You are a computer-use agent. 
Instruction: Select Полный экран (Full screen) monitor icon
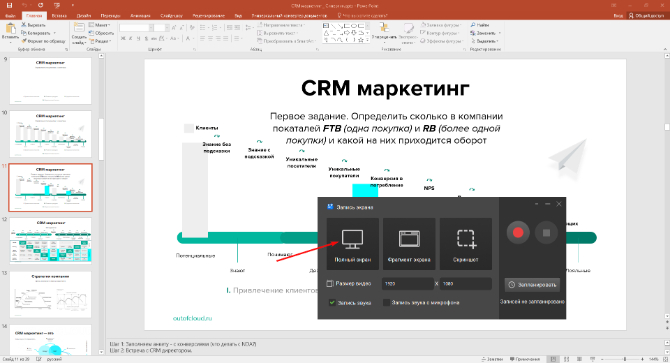coord(353,239)
